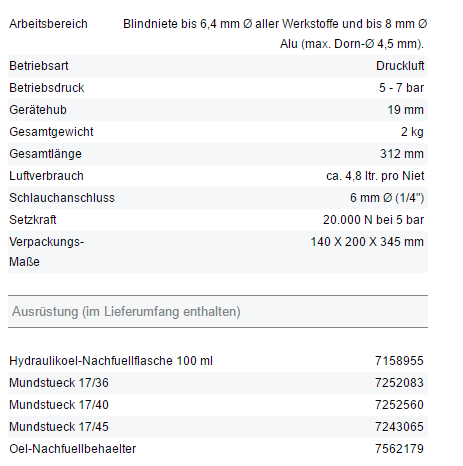Select the Gerätehub label
Viewport: 463px width, 466px height.
[38, 110]
